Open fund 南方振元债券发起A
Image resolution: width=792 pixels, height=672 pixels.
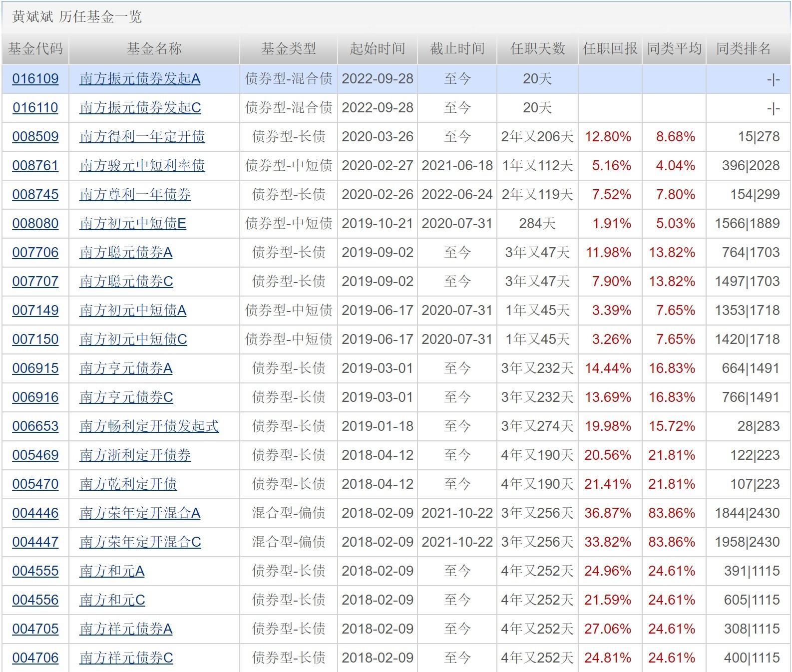tap(140, 79)
